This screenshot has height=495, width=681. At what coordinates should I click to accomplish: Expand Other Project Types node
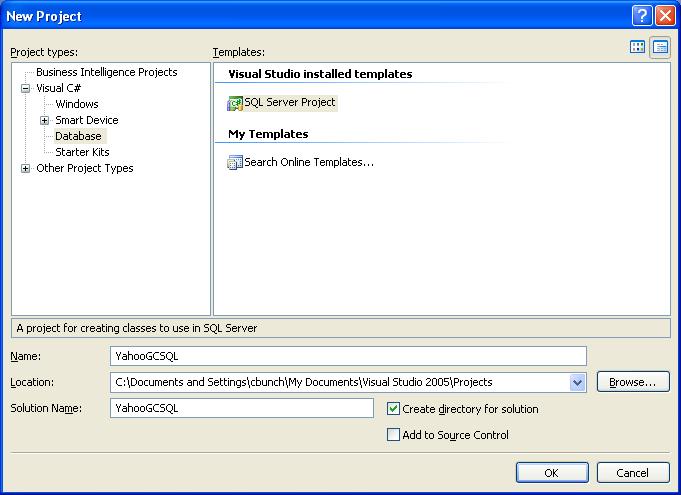click(25, 168)
